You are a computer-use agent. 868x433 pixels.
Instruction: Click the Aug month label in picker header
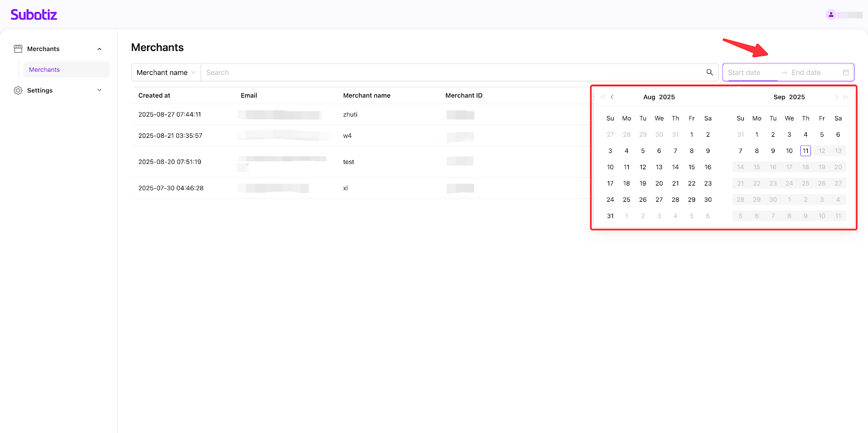[649, 97]
